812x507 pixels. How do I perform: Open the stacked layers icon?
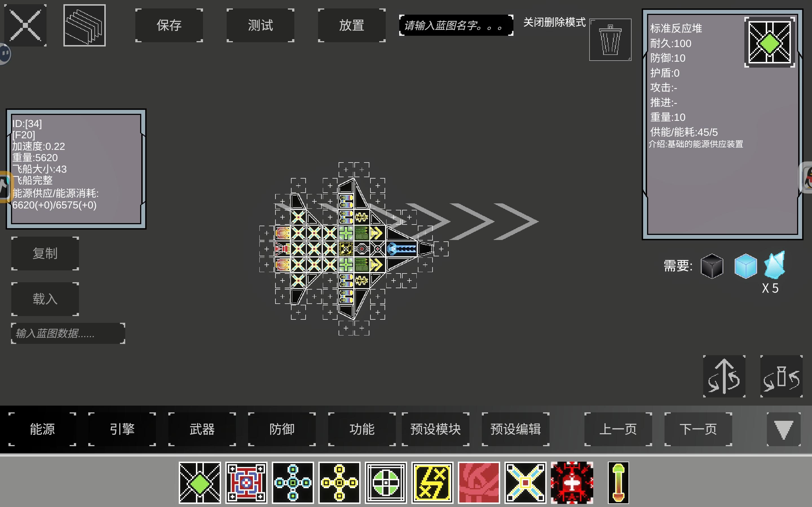tap(85, 25)
